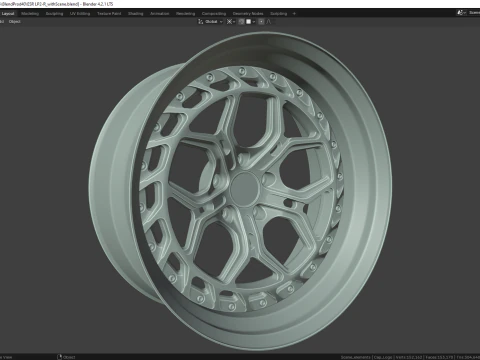Expand the snap settings dropdown

(x=250, y=22)
